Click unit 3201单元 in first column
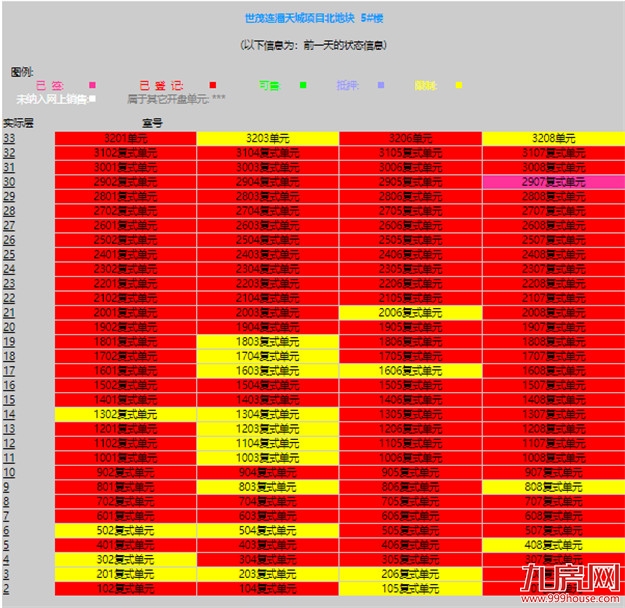 (125, 138)
